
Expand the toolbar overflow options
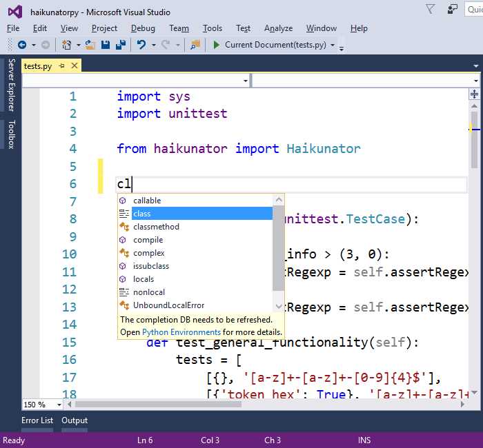(x=342, y=48)
